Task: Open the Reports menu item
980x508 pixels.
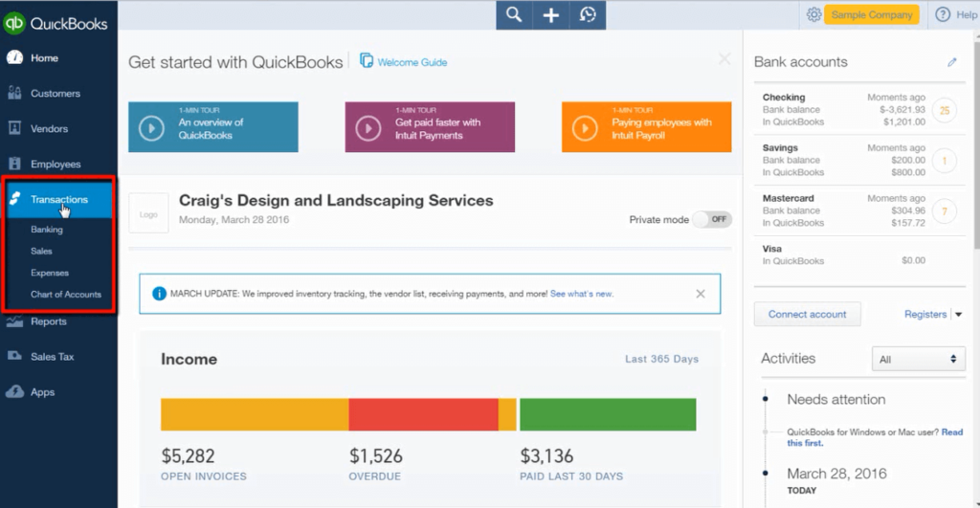Action: click(x=48, y=321)
